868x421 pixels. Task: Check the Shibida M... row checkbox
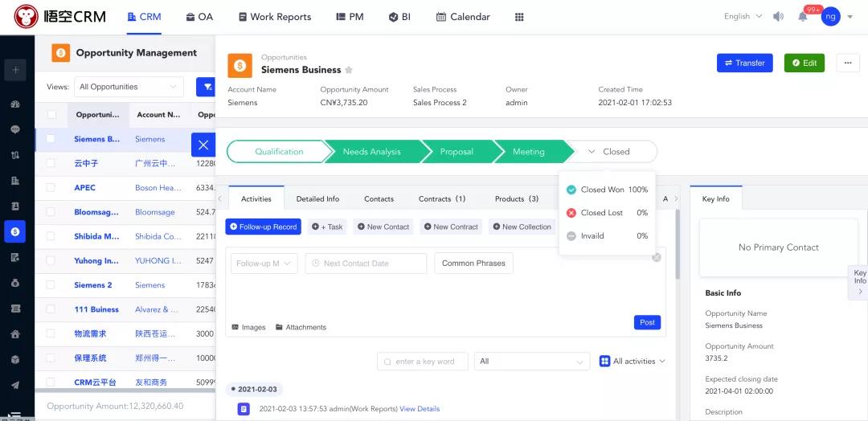pos(51,236)
